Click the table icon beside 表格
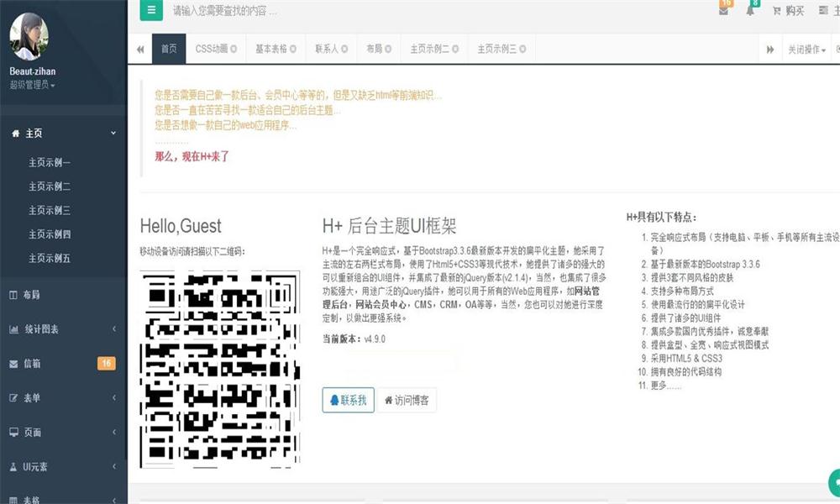This screenshot has width=840, height=504. coord(13,501)
